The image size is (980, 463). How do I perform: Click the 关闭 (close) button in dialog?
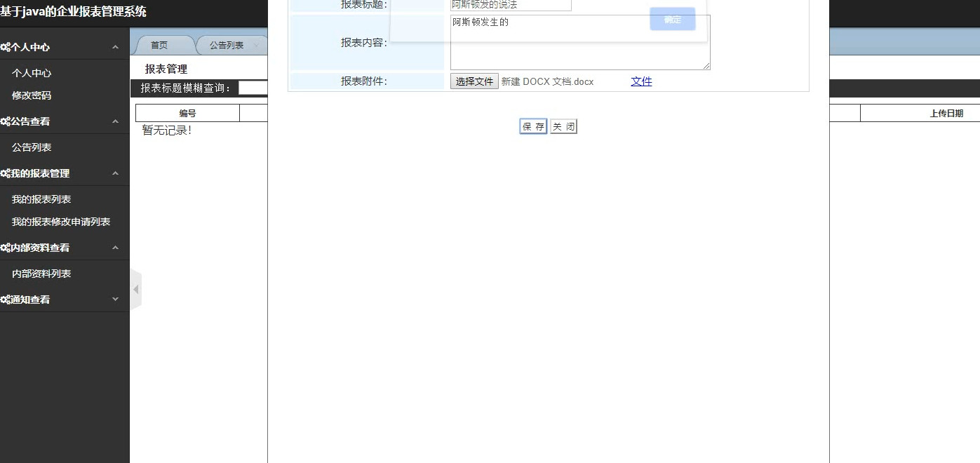563,126
